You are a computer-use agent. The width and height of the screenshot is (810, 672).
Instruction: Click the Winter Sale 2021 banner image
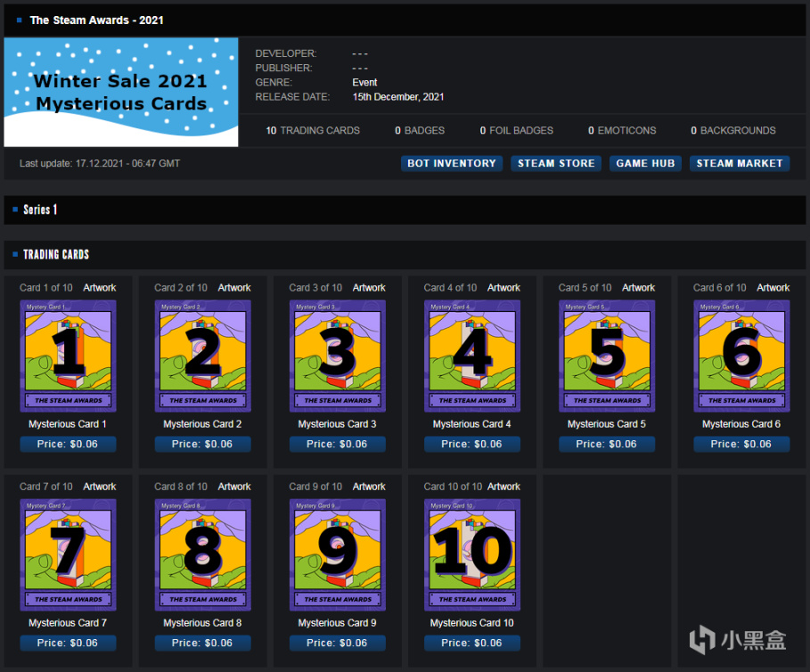click(121, 92)
